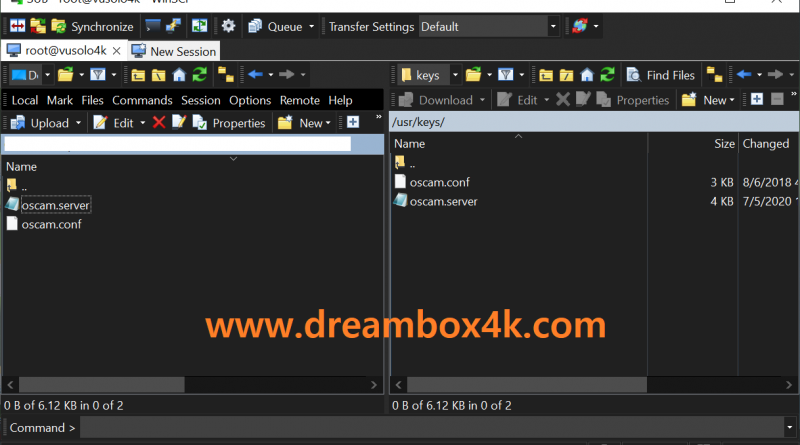Open session in PuTTY icon
Viewport: 800px width, 445px height.
click(173, 26)
